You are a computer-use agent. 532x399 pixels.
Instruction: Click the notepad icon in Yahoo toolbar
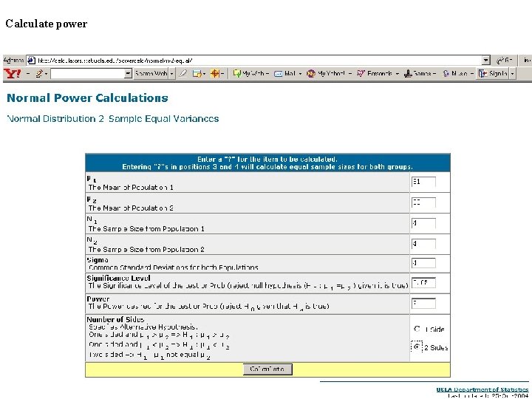(197, 73)
